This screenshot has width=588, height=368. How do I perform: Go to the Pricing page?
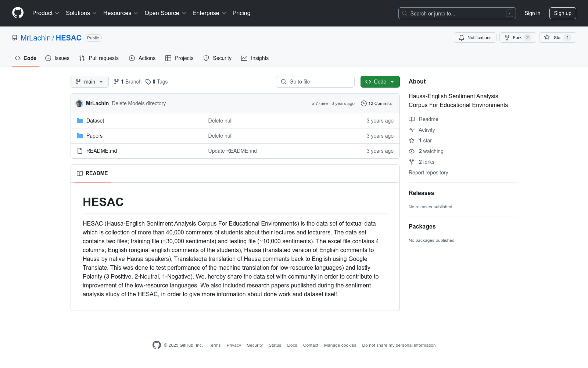tap(241, 13)
